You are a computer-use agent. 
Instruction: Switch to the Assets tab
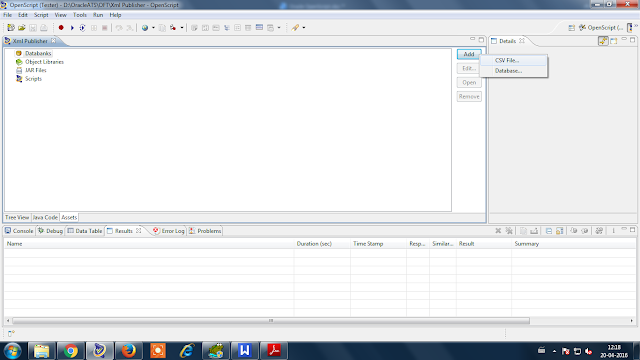tap(69, 218)
